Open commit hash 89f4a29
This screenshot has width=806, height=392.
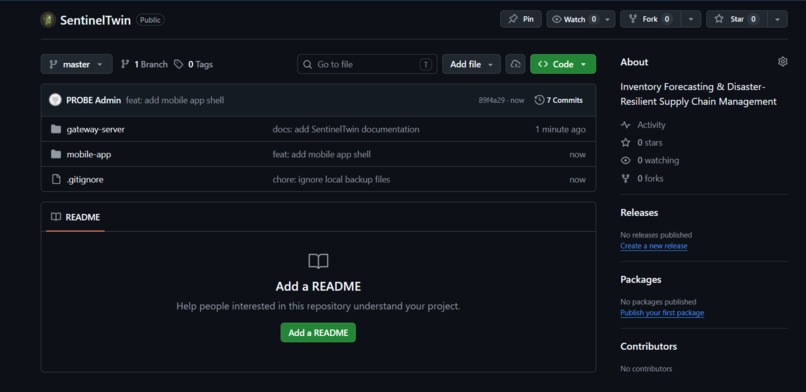coord(492,100)
